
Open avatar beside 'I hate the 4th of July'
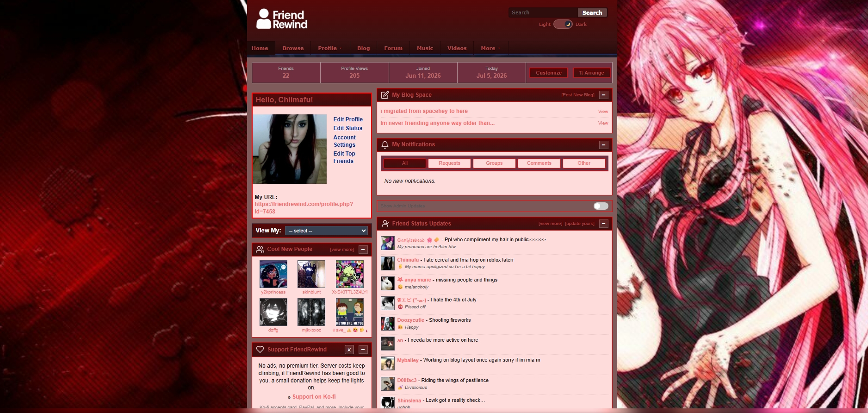(x=388, y=303)
